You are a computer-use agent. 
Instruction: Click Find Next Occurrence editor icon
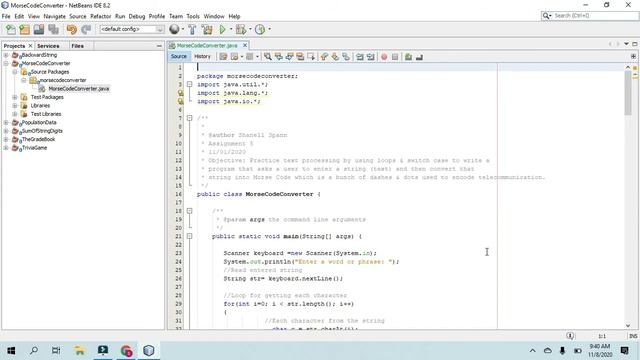click(289, 57)
